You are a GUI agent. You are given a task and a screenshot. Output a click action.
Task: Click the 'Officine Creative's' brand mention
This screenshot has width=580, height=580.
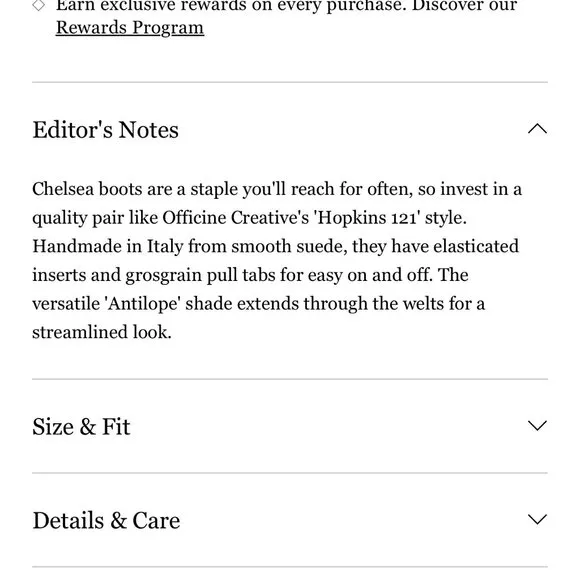pos(236,218)
